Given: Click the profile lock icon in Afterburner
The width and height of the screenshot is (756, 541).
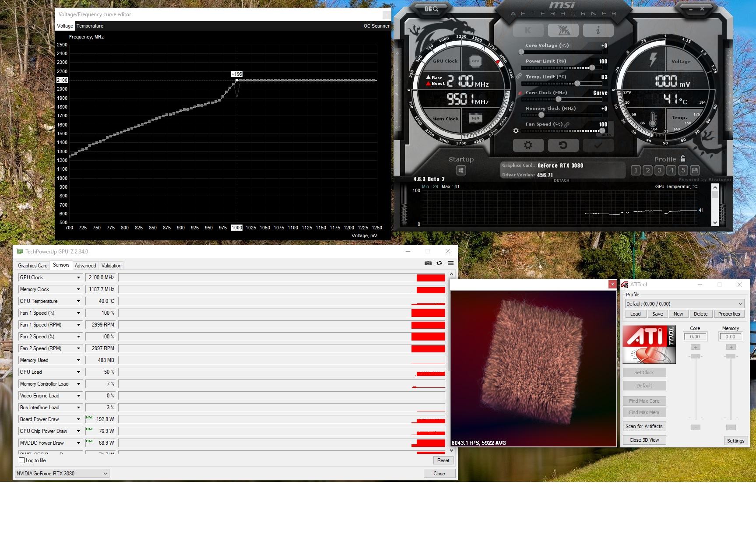Looking at the screenshot, I should 683,158.
